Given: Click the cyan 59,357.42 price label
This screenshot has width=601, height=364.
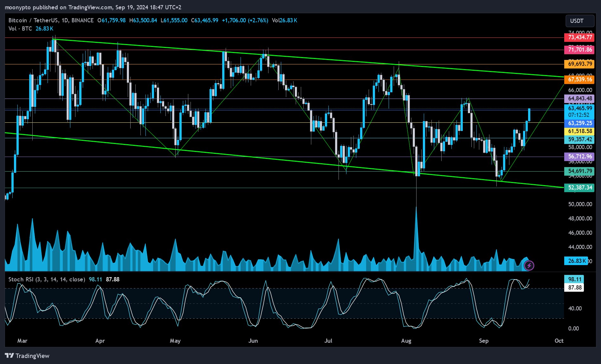Looking at the screenshot, I should pyautogui.click(x=580, y=140).
